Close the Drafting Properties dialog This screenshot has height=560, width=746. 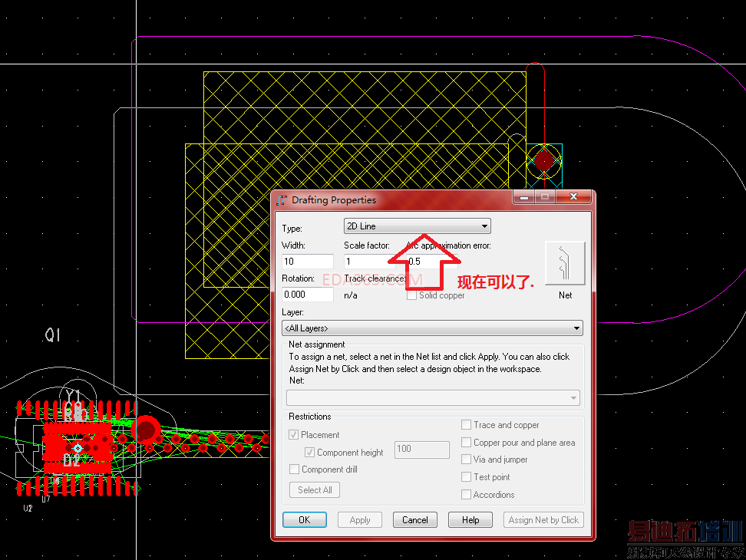(x=573, y=196)
